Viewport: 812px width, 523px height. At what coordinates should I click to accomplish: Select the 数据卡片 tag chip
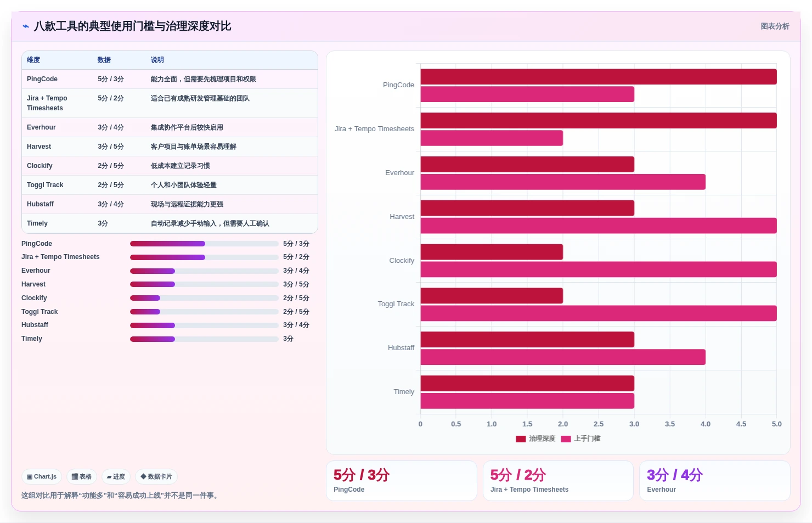(x=156, y=477)
